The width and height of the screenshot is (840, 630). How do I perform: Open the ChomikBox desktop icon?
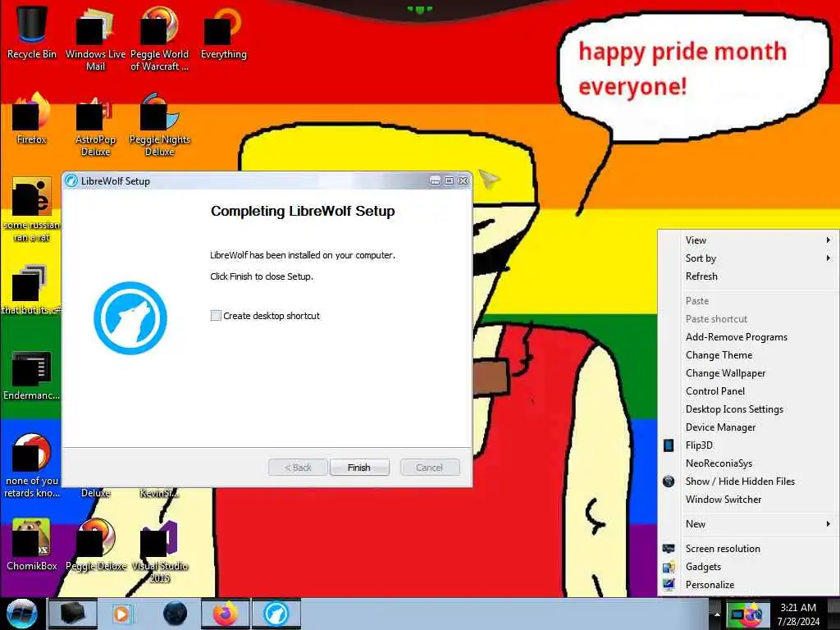click(32, 544)
